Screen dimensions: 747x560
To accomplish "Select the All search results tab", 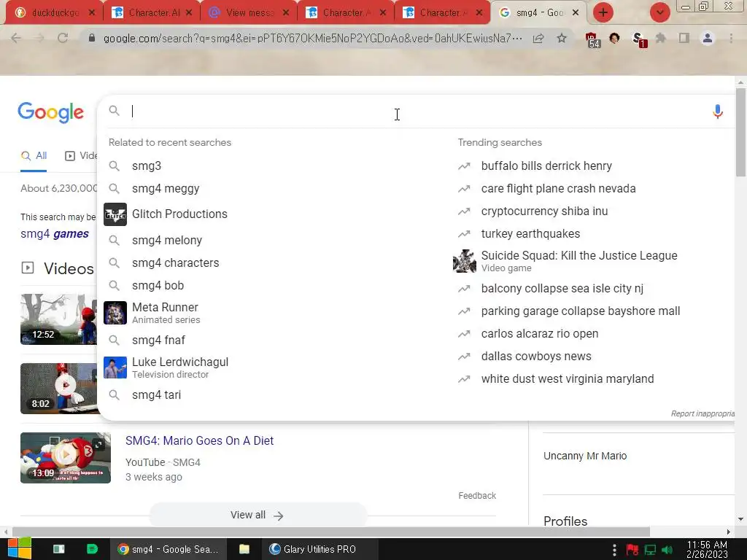I will point(34,156).
